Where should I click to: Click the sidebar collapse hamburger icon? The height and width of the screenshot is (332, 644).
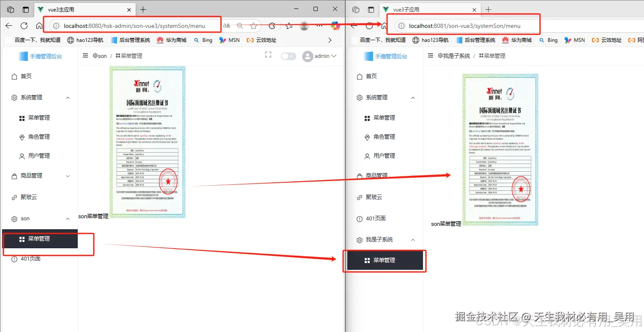click(85, 55)
